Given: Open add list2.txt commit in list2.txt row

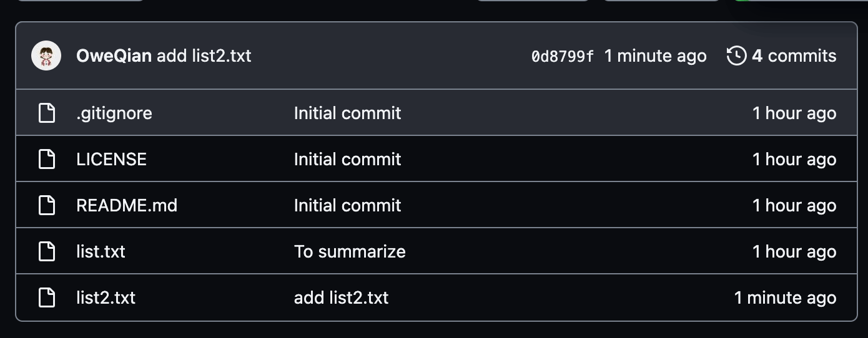Looking at the screenshot, I should [x=341, y=297].
